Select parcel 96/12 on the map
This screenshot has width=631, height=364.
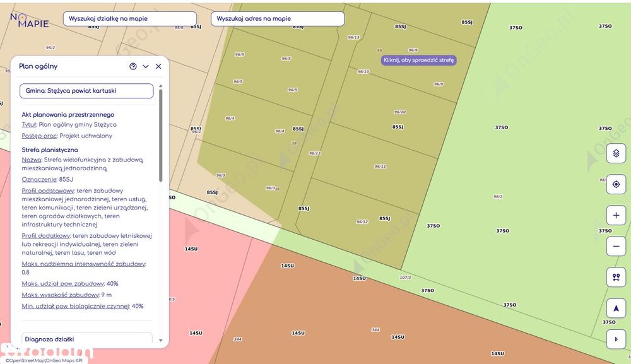tap(362, 221)
